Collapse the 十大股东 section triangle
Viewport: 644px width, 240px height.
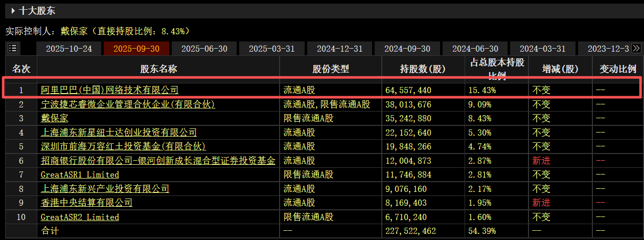[x=13, y=10]
